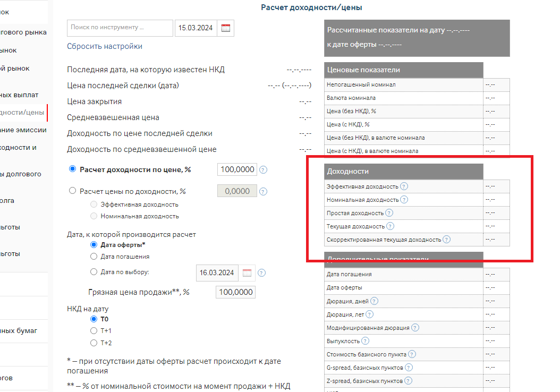Image resolution: width=560 pixels, height=392 pixels.
Task: Click Цена закрытия label
Action: pos(94,102)
